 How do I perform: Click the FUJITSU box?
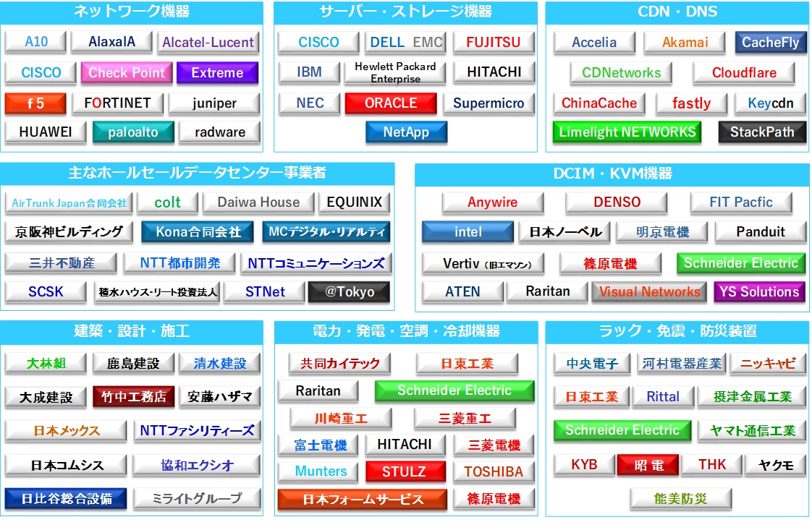[x=494, y=43]
